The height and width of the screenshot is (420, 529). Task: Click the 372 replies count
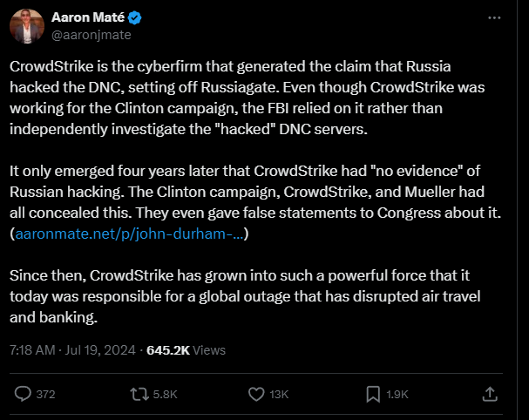tap(46, 395)
